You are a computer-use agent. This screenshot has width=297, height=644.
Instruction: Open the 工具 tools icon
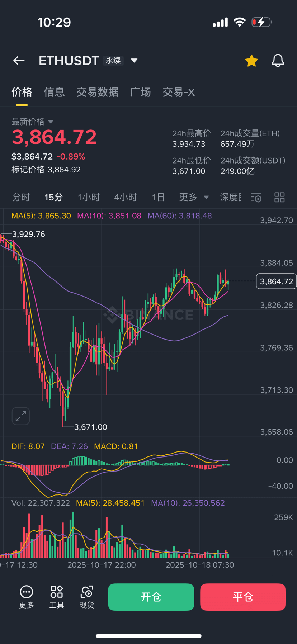pos(57,597)
